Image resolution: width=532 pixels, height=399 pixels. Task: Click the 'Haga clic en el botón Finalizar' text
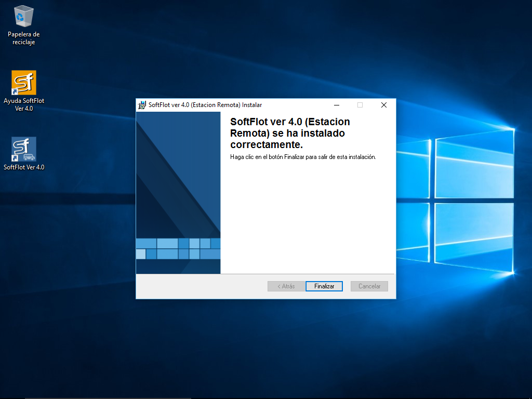coord(303,156)
